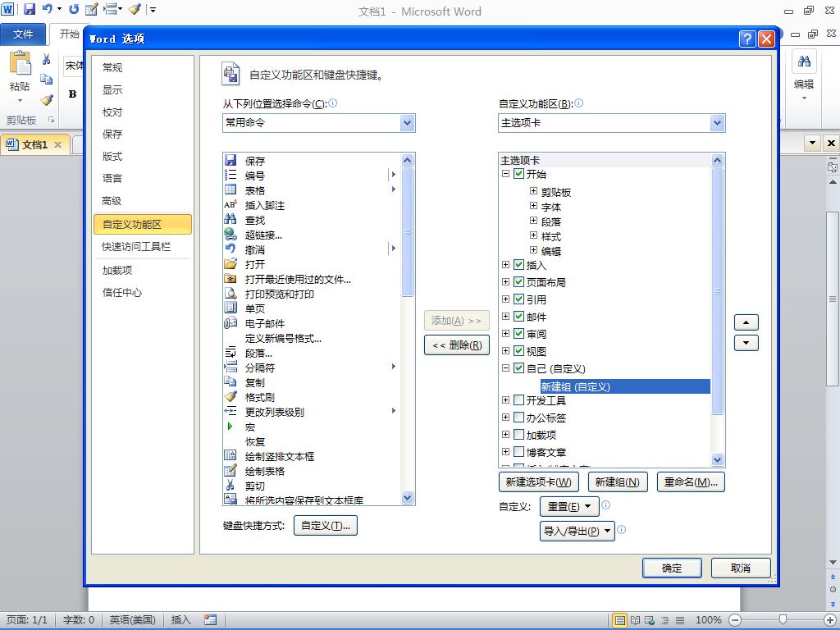Uncheck the 页面布局 tab checkbox
Screen dimensions: 840x630
pos(518,281)
